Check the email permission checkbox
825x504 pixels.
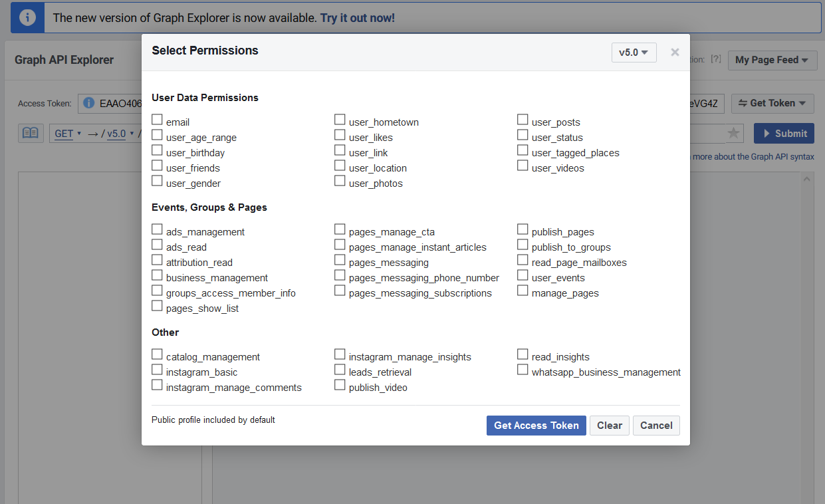157,120
